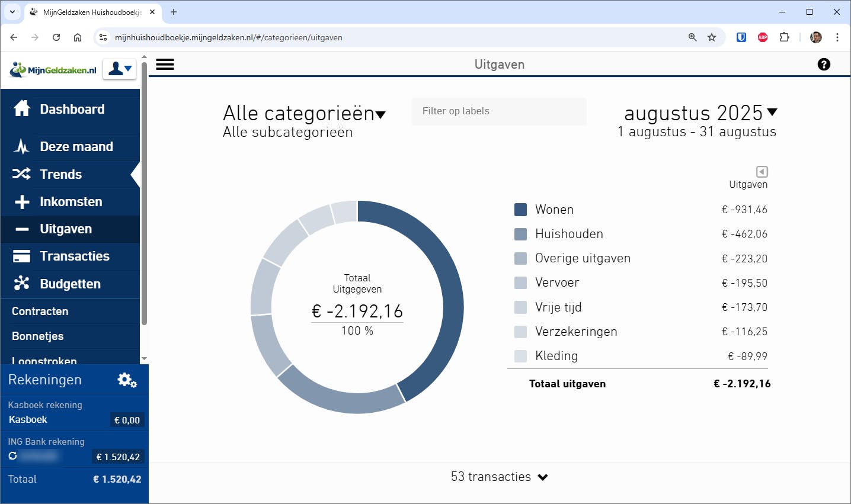This screenshot has height=504, width=851.
Task: Click the Wonen color swatch
Action: (x=521, y=210)
